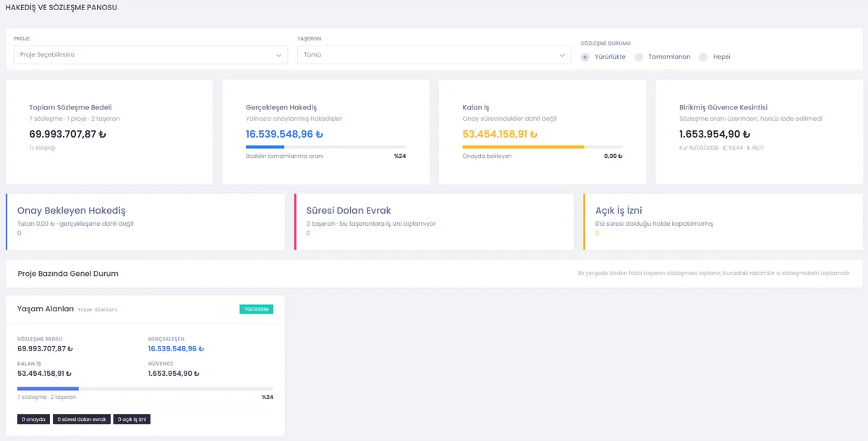
Task: Click the 0 onayda badge
Action: [x=33, y=419]
